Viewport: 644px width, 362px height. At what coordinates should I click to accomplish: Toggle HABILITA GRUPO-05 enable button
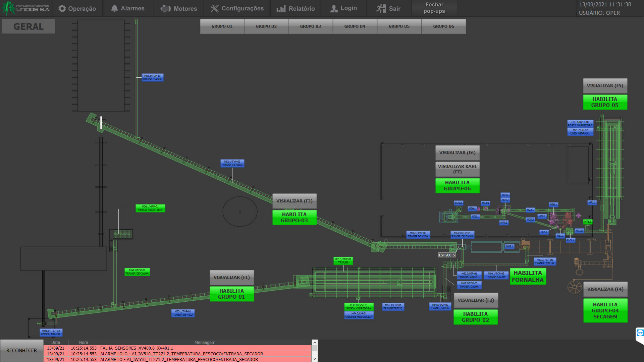click(x=605, y=102)
